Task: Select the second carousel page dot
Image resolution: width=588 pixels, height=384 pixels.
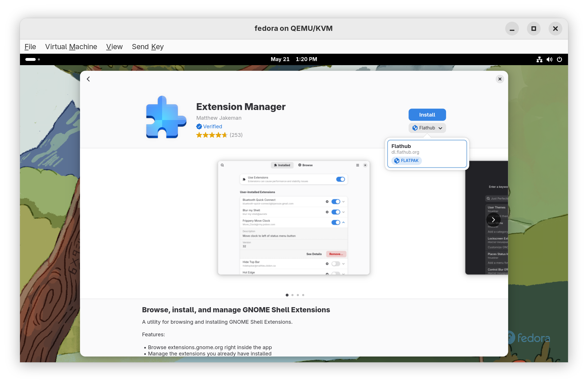Action: click(x=293, y=295)
